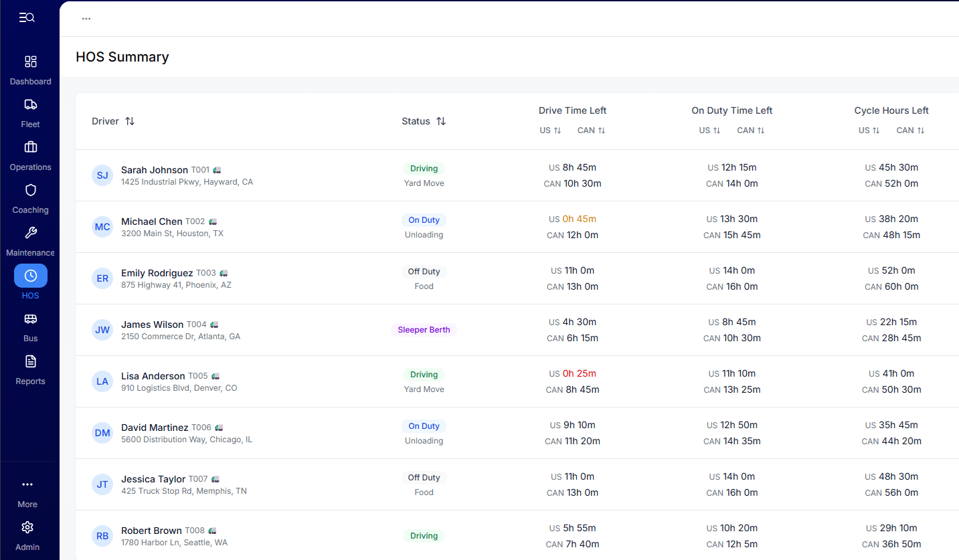
Task: Open the Reports document icon
Action: coord(30,361)
